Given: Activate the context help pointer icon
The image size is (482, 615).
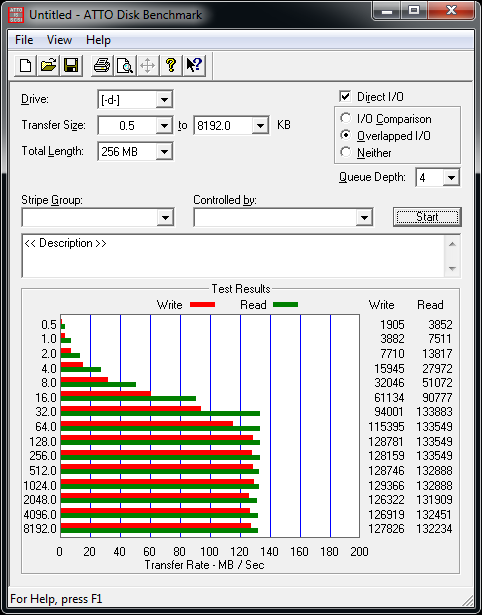Looking at the screenshot, I should coord(194,65).
